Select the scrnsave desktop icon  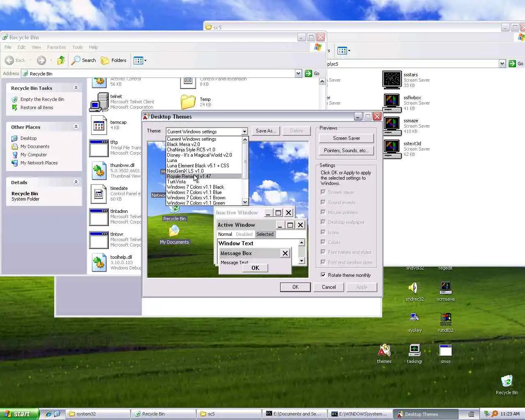point(445,288)
